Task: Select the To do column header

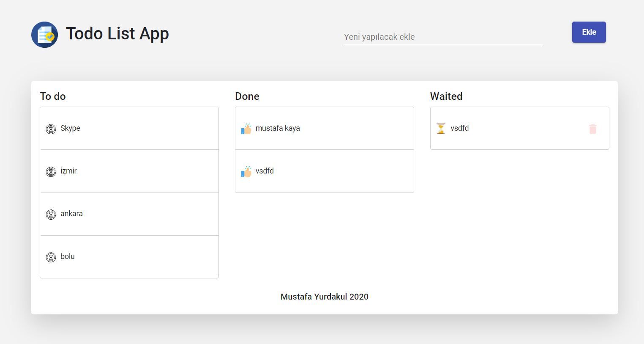Action: click(53, 96)
